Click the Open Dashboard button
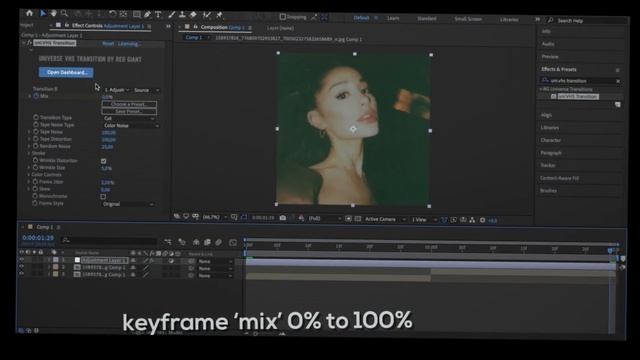 point(66,73)
